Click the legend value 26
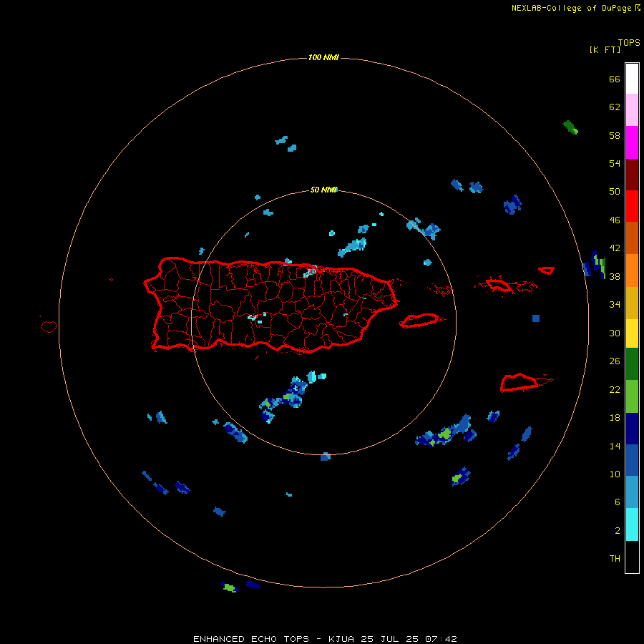Image resolution: width=644 pixels, height=644 pixels. coord(615,361)
